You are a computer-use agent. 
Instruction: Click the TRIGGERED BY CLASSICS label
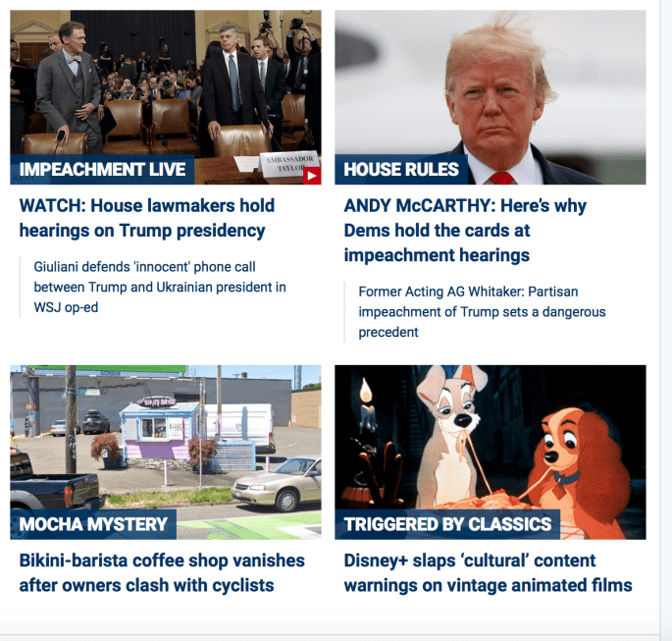[447, 524]
